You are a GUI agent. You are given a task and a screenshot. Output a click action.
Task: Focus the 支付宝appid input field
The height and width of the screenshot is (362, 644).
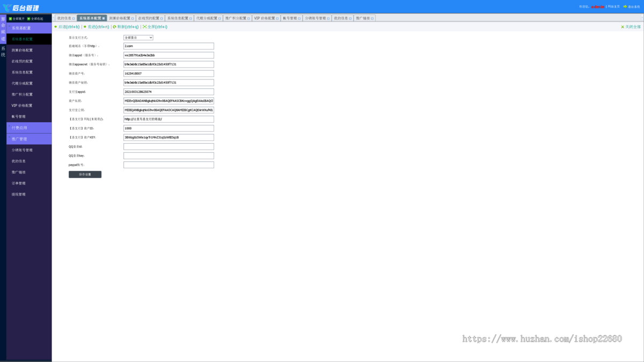tap(169, 92)
